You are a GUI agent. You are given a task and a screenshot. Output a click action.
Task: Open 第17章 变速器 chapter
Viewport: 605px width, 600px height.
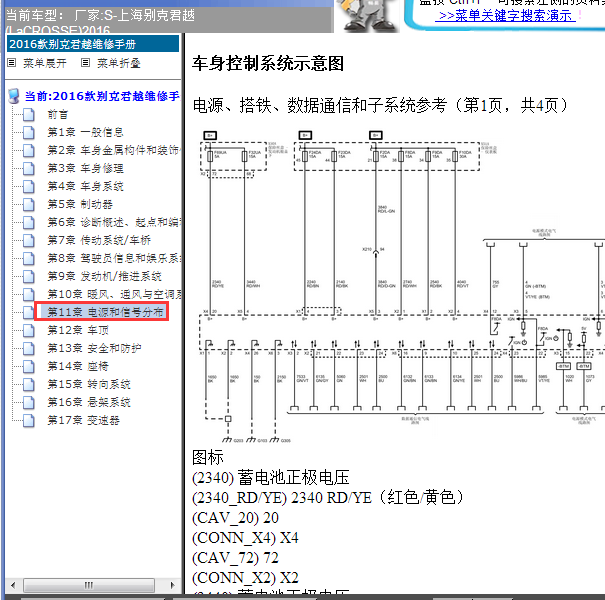pos(83,420)
